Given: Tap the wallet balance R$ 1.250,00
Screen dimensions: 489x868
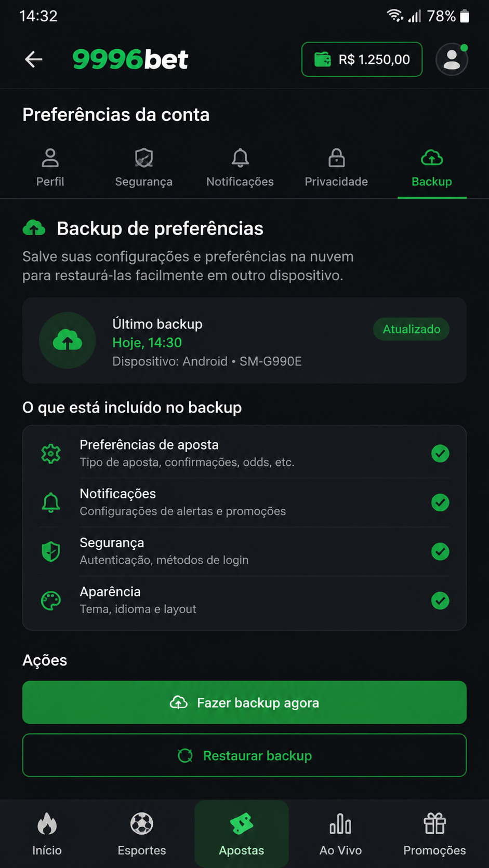Looking at the screenshot, I should [x=362, y=59].
